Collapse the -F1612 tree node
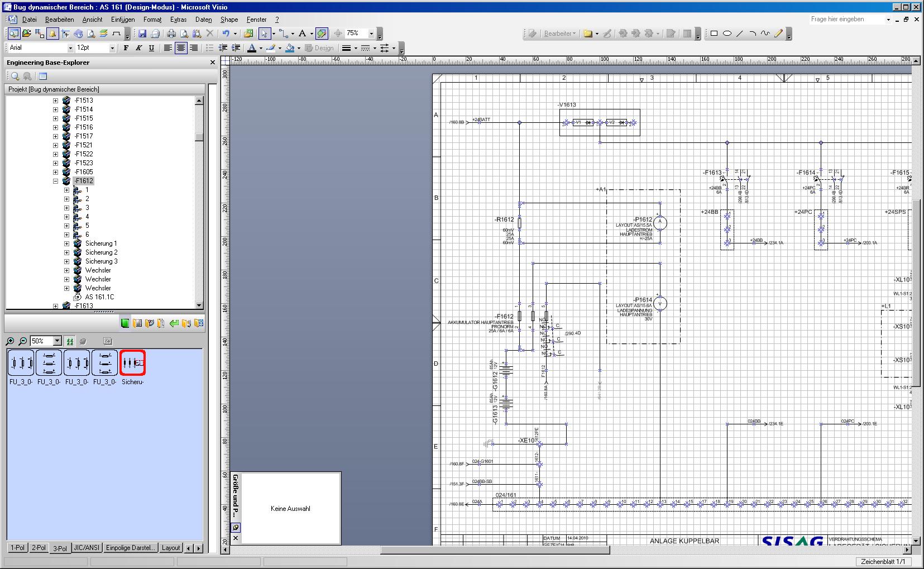This screenshot has height=569, width=924. click(x=55, y=181)
